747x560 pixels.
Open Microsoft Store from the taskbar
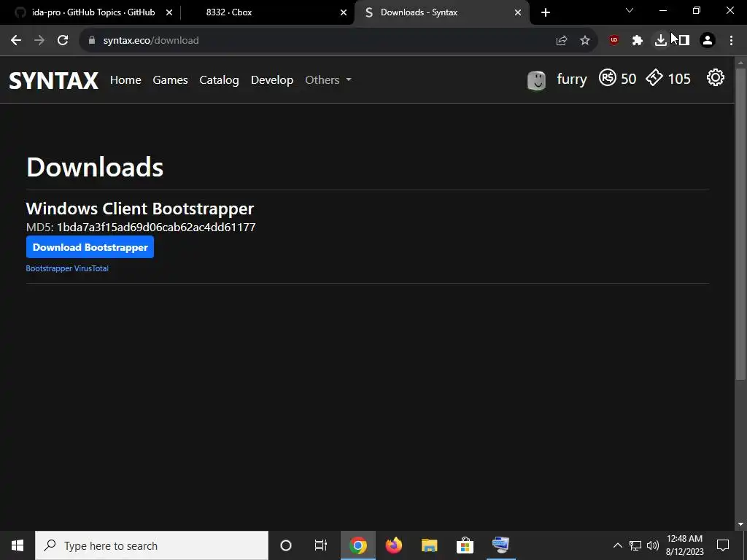(465, 545)
